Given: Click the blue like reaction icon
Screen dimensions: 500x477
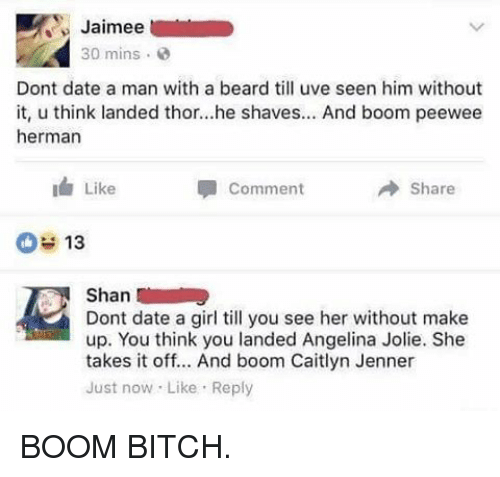Looking at the screenshot, I should pyautogui.click(x=27, y=242).
